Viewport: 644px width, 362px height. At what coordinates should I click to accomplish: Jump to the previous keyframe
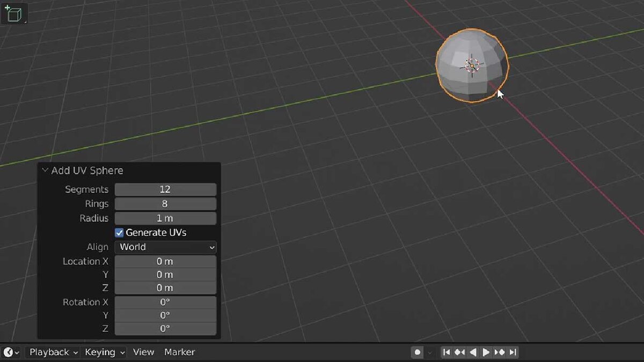tap(460, 352)
